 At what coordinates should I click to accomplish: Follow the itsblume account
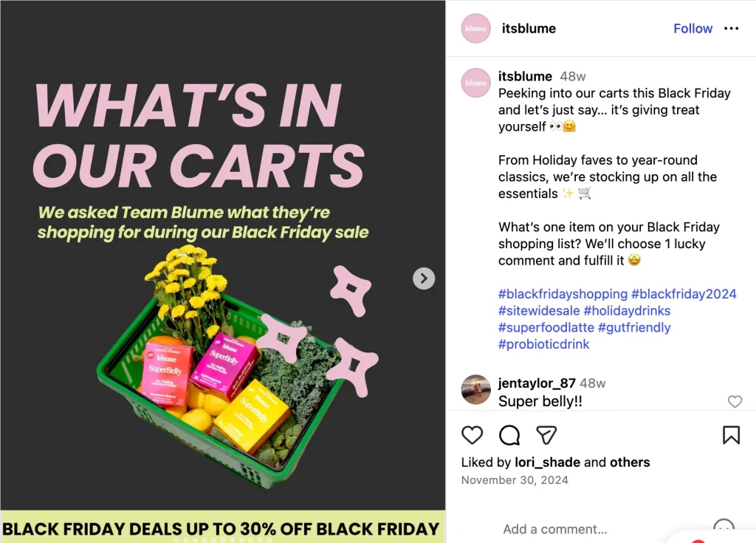pos(693,29)
